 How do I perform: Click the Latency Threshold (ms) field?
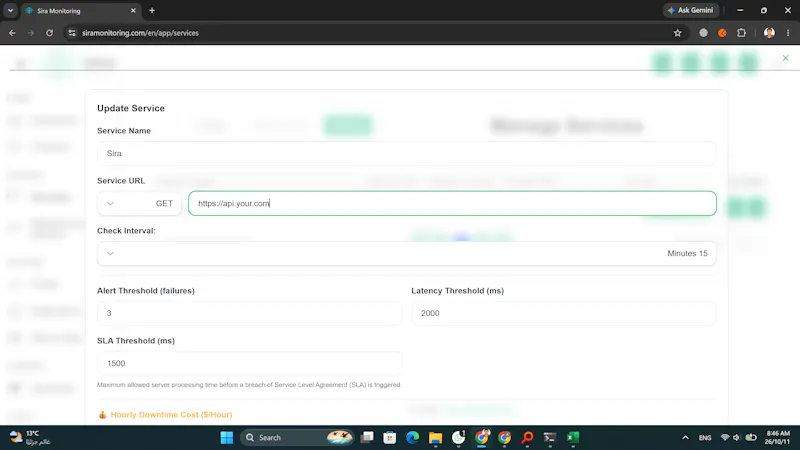(564, 313)
